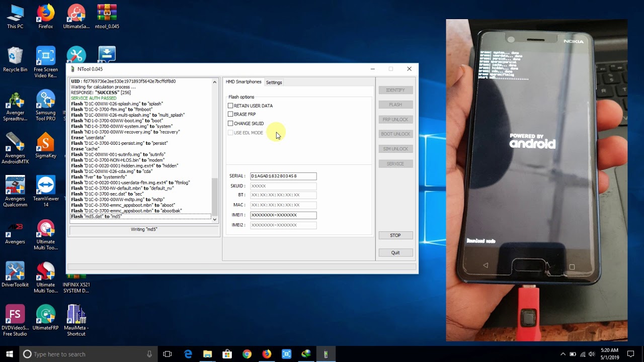Open notification action center
The width and height of the screenshot is (644, 362).
click(630, 354)
